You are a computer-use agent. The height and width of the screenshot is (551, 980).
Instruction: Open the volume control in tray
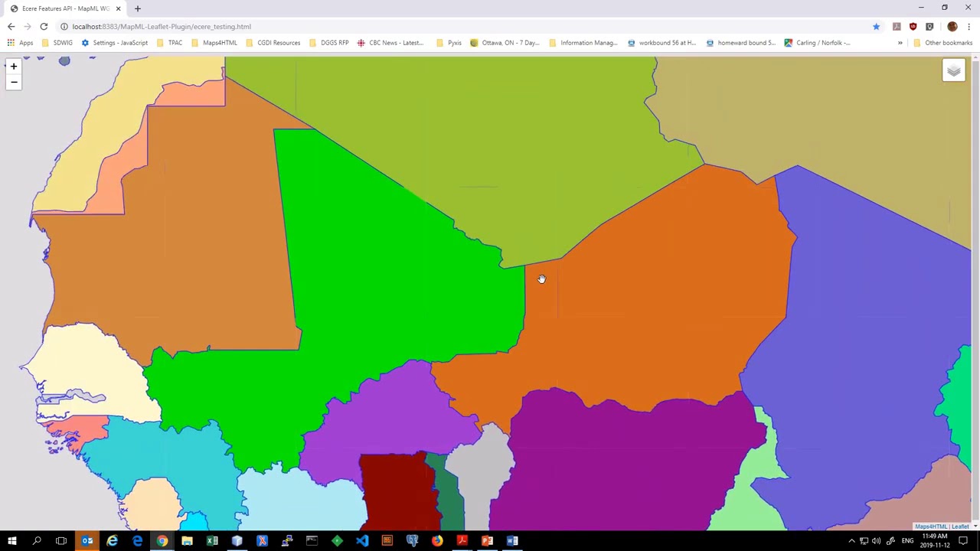877,541
